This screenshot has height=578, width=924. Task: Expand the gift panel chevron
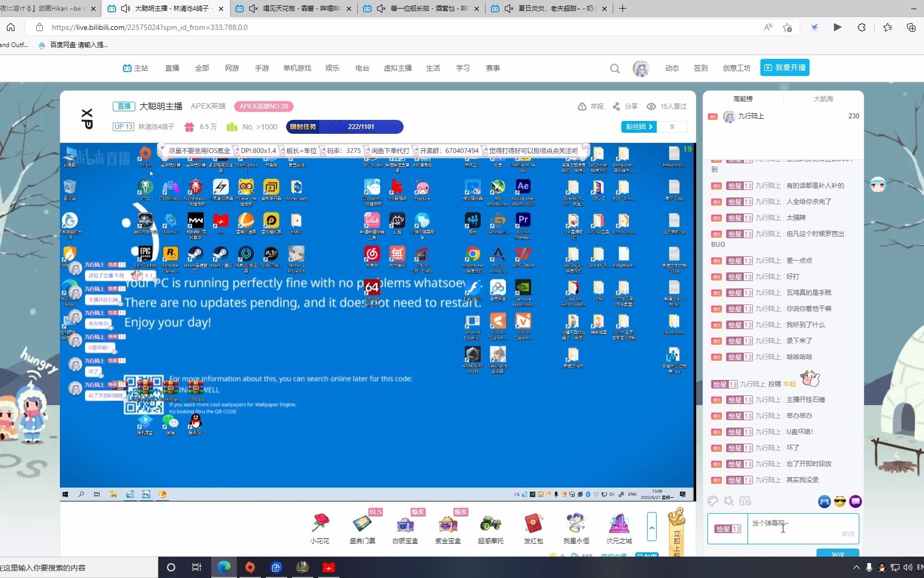tap(651, 528)
